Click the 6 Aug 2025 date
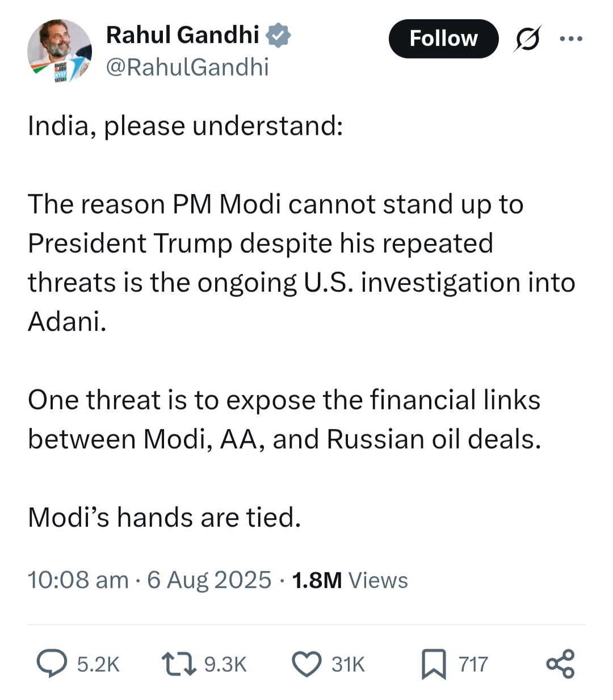 209,580
